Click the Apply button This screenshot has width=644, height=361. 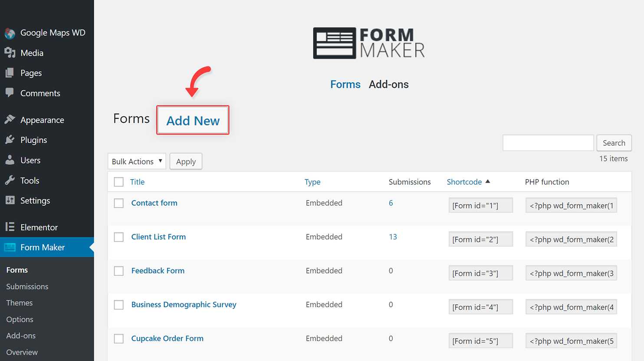186,161
